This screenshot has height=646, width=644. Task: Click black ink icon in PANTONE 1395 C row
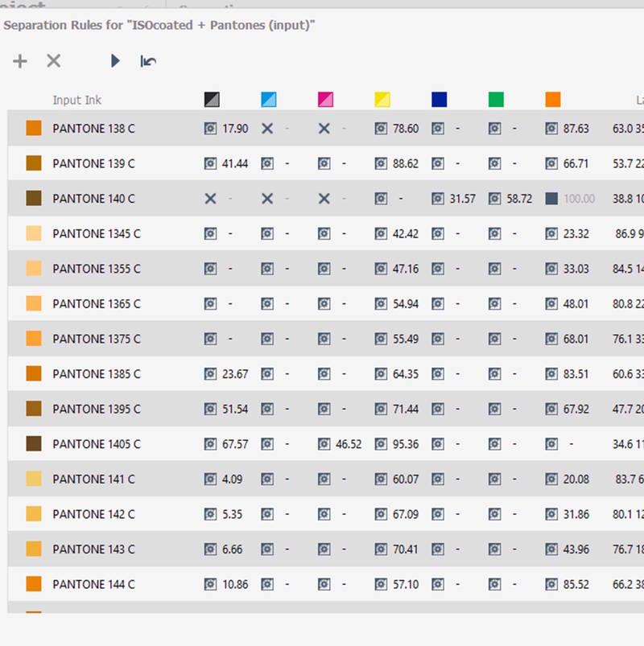pyautogui.click(x=210, y=409)
